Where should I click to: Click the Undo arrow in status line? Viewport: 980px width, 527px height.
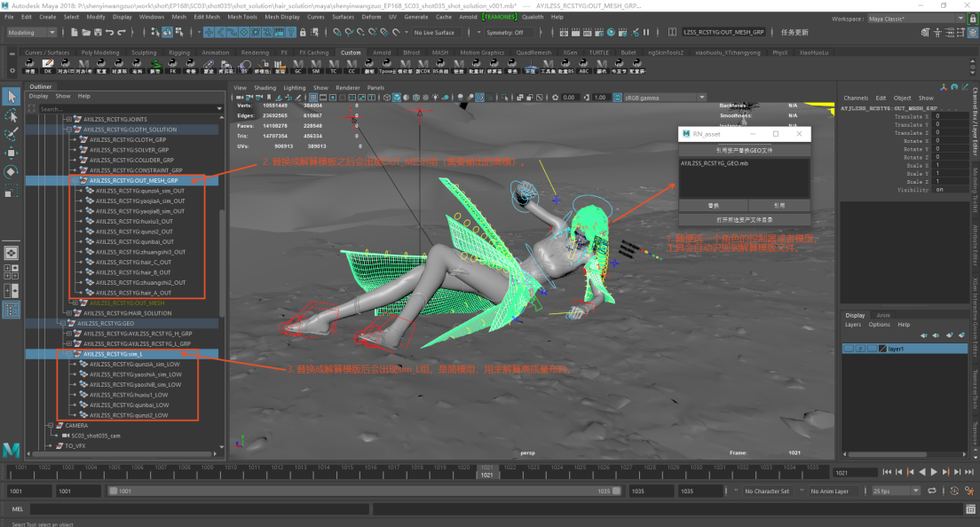(x=108, y=33)
